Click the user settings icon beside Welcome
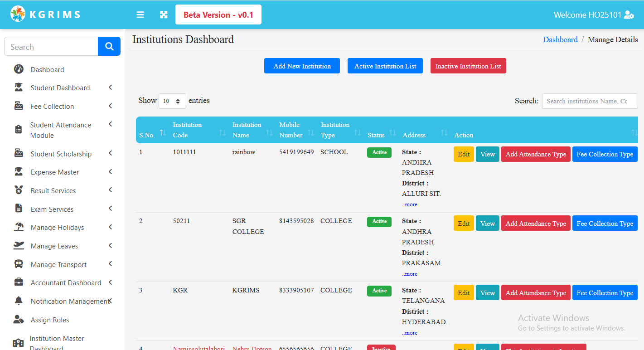 [x=629, y=15]
